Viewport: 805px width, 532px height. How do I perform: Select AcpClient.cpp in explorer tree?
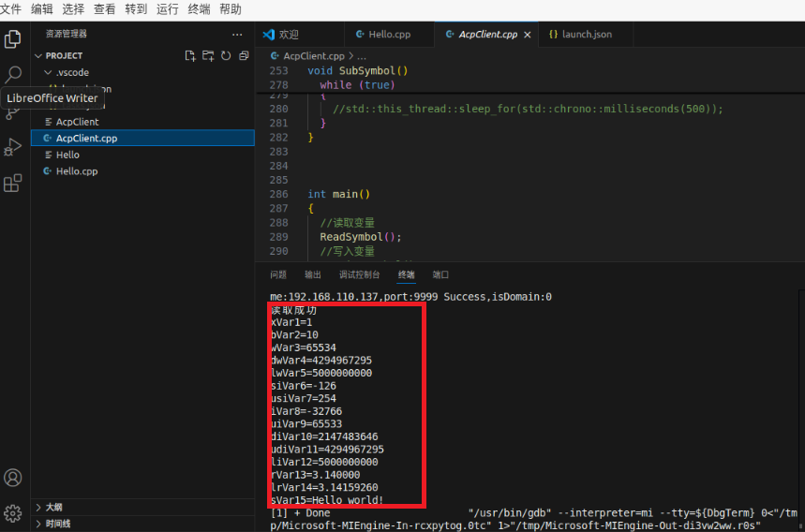142,138
